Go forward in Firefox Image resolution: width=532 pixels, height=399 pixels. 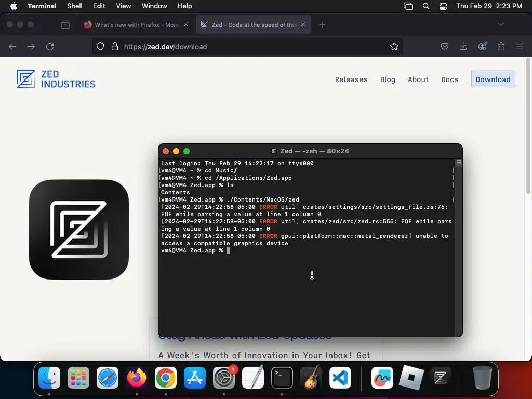[31, 46]
